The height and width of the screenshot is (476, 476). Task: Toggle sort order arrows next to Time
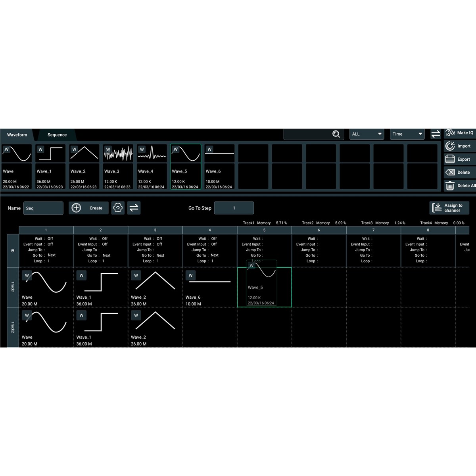pos(436,134)
